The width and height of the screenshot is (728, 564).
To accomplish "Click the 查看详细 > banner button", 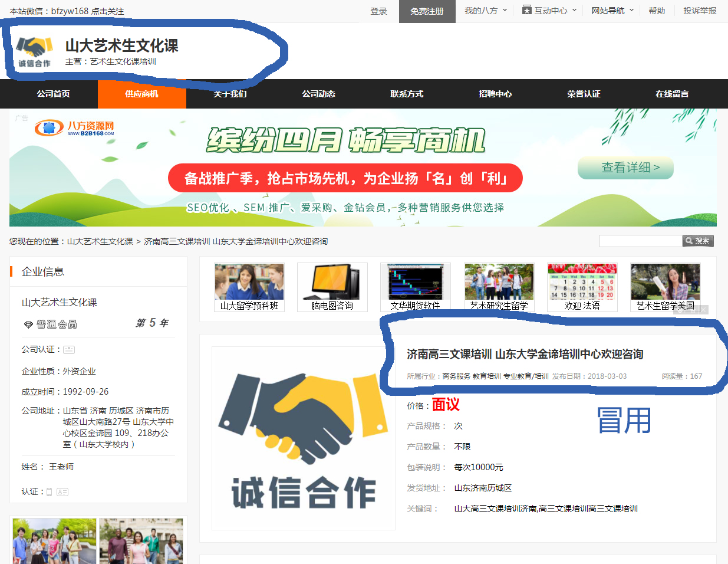I will [x=625, y=168].
